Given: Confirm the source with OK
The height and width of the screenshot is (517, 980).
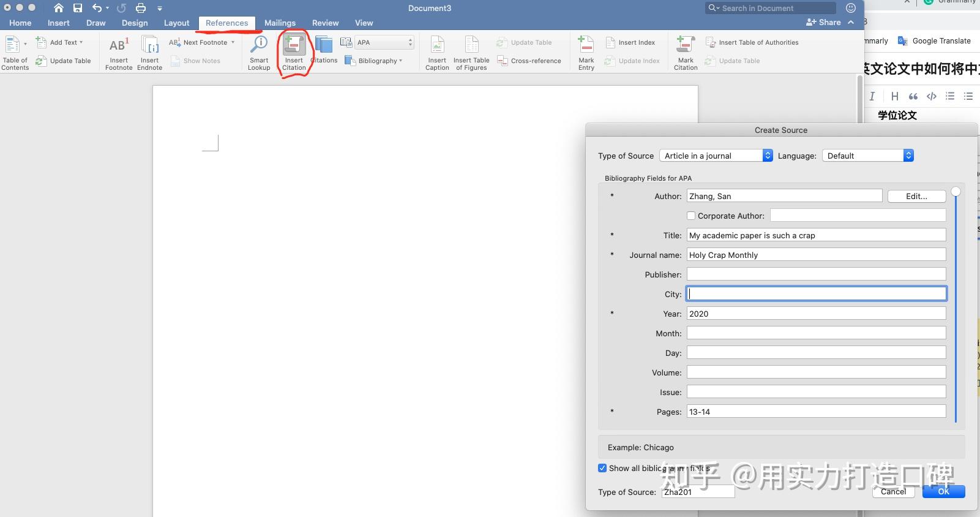Looking at the screenshot, I should [943, 491].
